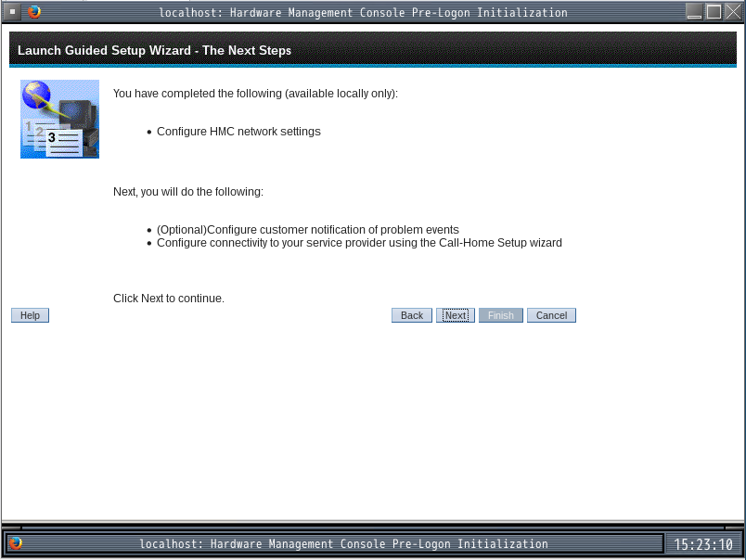Image resolution: width=746 pixels, height=560 pixels.
Task: Select the taskbar entry for HMC Pre-Logon window
Action: point(333,543)
